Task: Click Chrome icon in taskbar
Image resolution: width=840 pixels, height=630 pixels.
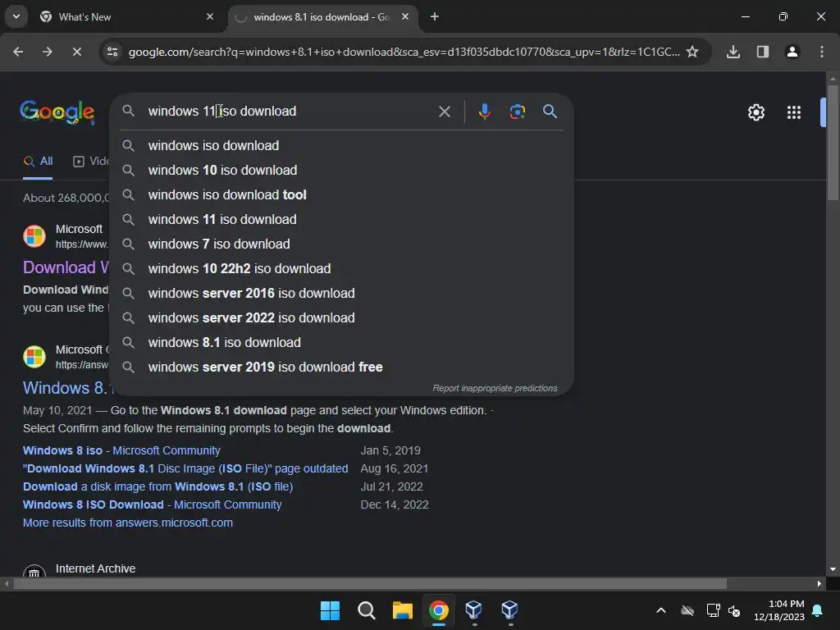Action: pyautogui.click(x=439, y=610)
